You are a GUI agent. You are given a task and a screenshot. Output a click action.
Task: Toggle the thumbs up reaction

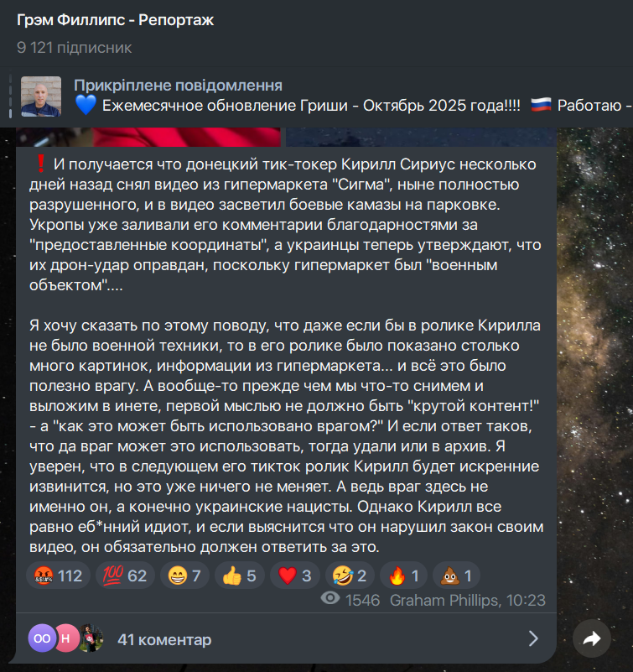[x=240, y=576]
